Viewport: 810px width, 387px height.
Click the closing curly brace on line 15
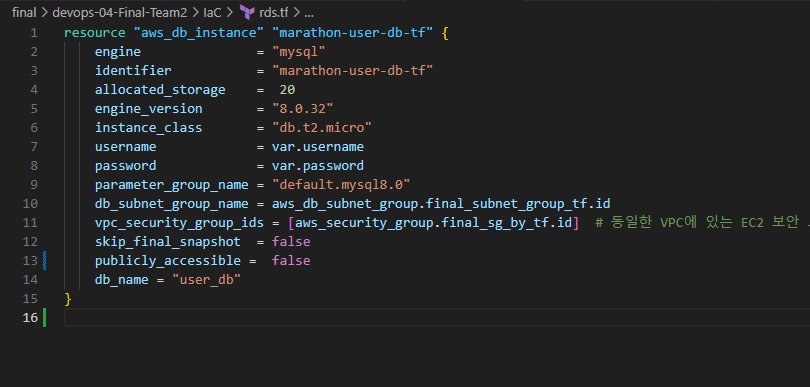click(68, 299)
